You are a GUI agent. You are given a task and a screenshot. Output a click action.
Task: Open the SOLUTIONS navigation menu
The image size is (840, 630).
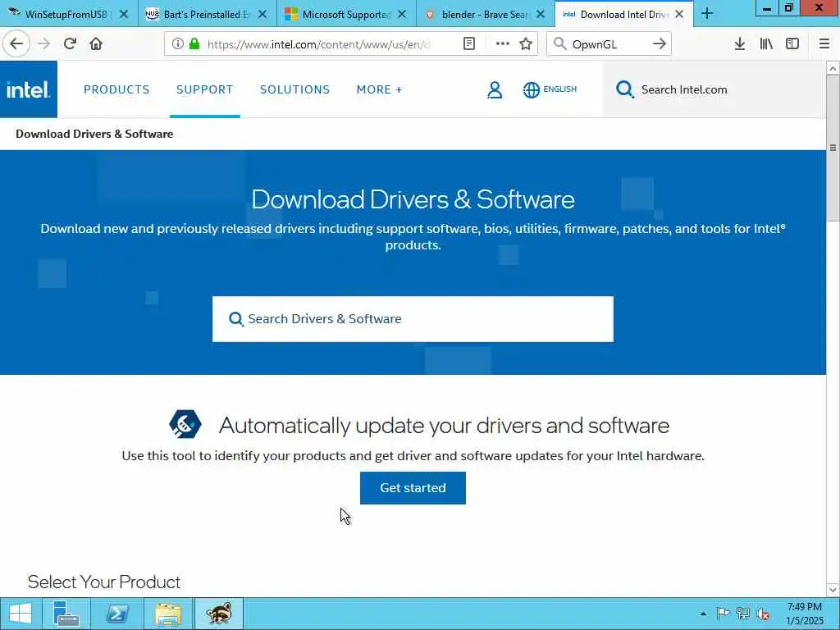coord(294,89)
